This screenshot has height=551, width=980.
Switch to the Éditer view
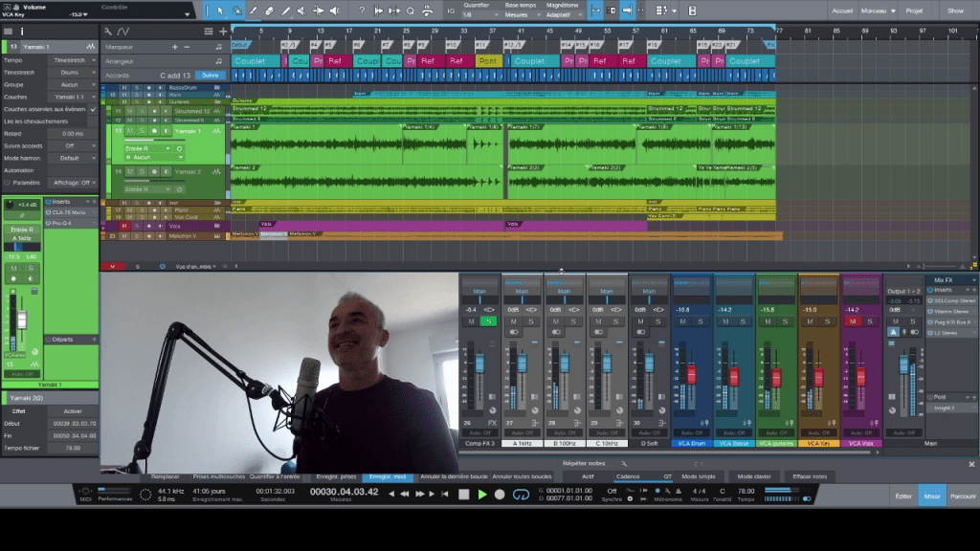coord(902,496)
